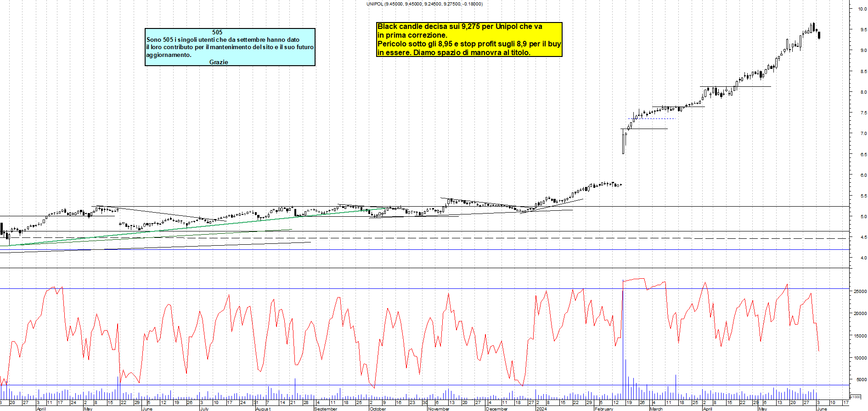Click the x1000 volume scale box
Image resolution: width=868 pixels, height=411 pixels.
(856, 397)
